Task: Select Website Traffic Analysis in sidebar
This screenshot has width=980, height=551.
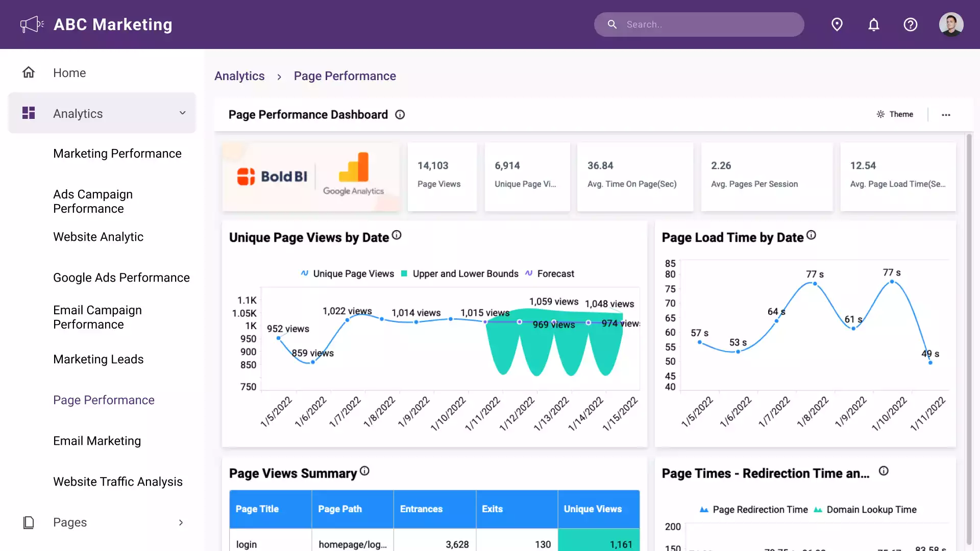Action: [118, 482]
